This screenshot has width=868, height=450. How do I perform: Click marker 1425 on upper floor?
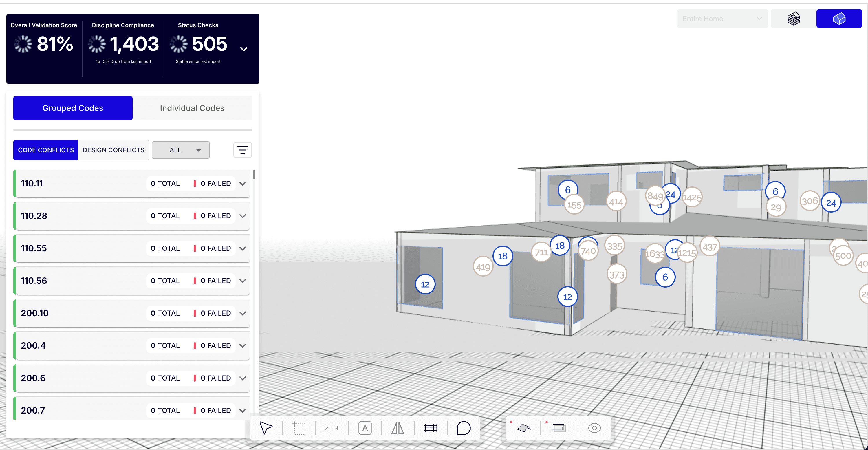(692, 197)
